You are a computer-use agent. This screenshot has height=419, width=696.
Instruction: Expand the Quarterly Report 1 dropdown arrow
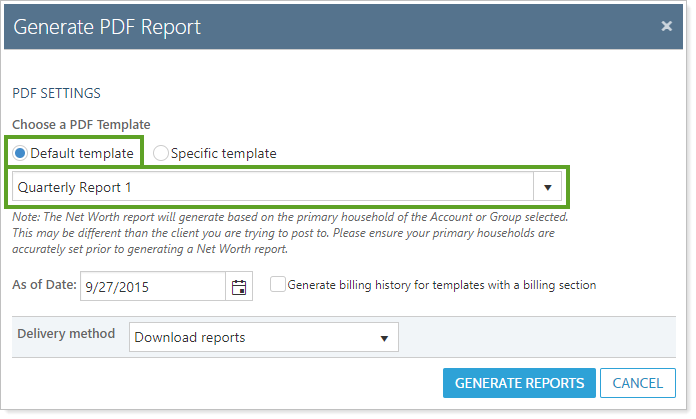tap(547, 187)
